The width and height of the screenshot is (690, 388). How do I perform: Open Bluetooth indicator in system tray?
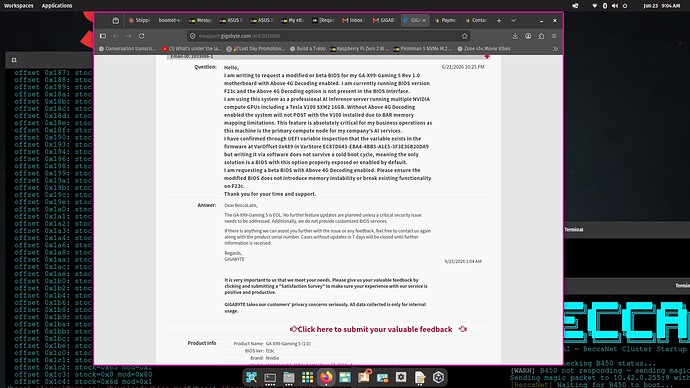coord(605,6)
